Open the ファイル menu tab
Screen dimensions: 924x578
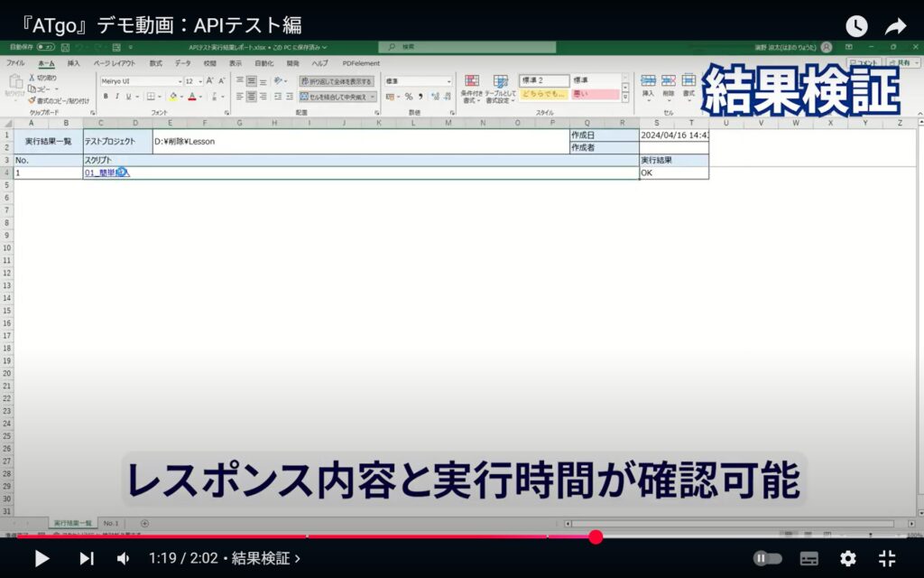(x=15, y=63)
